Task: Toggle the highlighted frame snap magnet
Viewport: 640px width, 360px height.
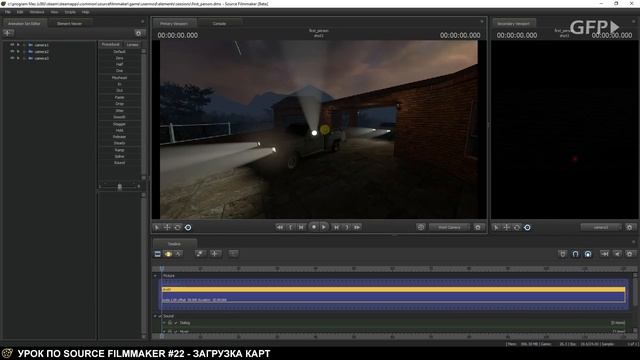Action: [x=588, y=254]
